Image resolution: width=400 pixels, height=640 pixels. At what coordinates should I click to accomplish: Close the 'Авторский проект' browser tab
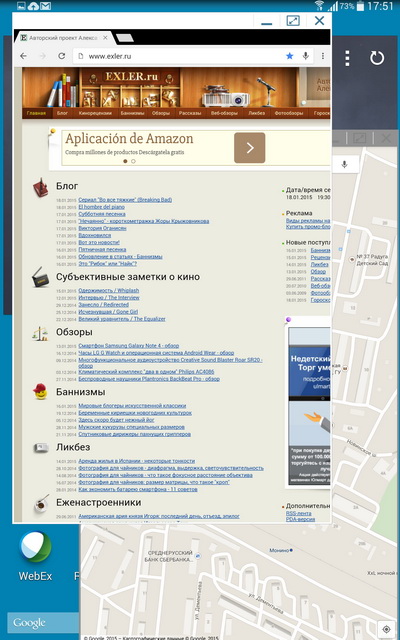[x=105, y=38]
